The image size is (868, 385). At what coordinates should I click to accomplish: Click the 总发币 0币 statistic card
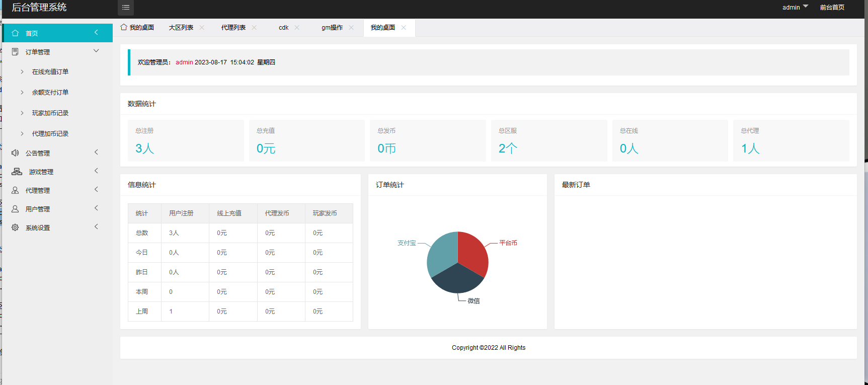[428, 140]
